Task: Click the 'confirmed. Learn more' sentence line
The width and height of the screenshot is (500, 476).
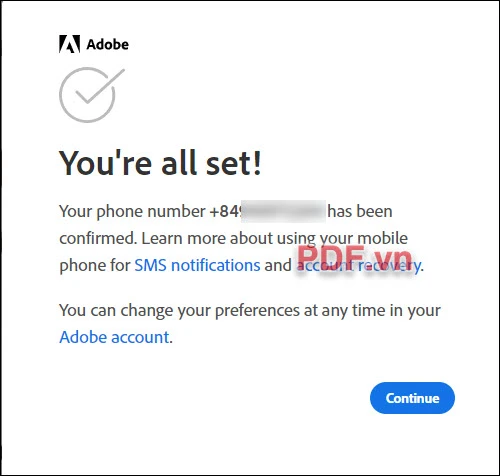Action: 233,239
